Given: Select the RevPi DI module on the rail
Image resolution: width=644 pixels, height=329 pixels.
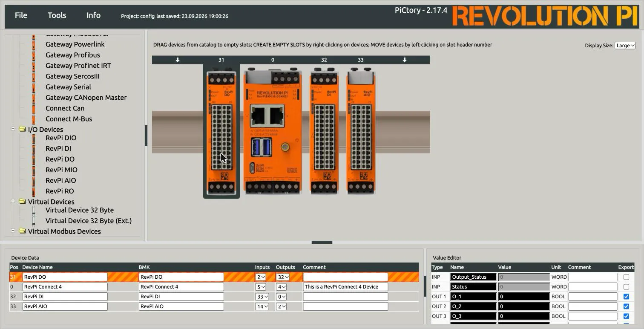Looking at the screenshot, I should (x=324, y=131).
